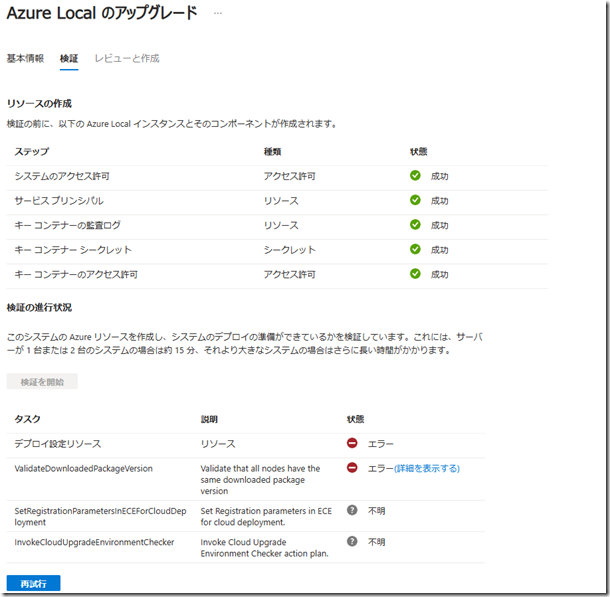
Task: Click the 'Invoke Cloud Upgrade' description
Action: pos(265,548)
